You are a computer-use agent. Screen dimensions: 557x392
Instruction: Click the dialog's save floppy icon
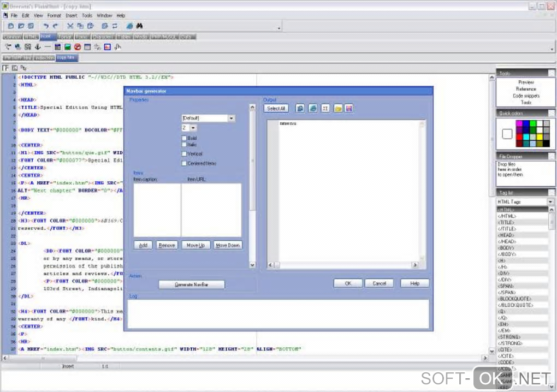click(x=349, y=109)
